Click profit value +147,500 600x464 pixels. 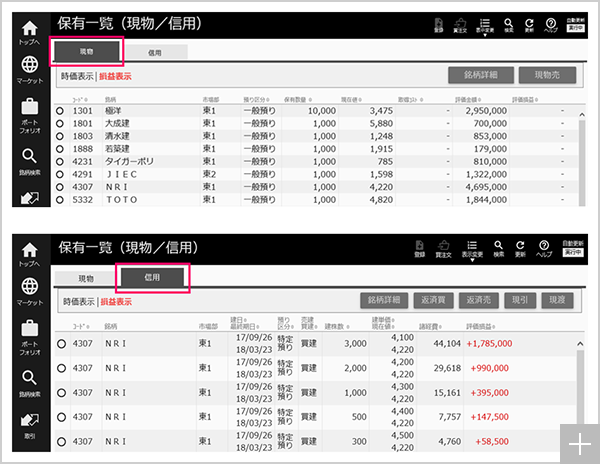489,417
